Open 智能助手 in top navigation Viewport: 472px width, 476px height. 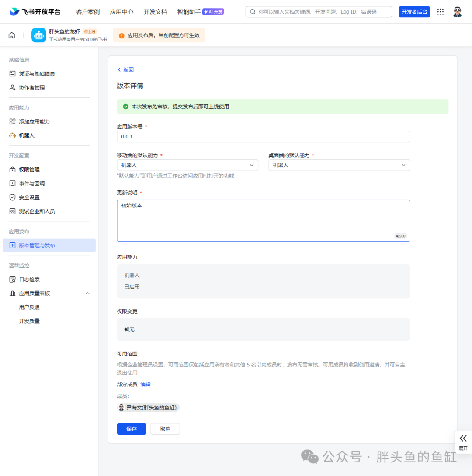[189, 12]
